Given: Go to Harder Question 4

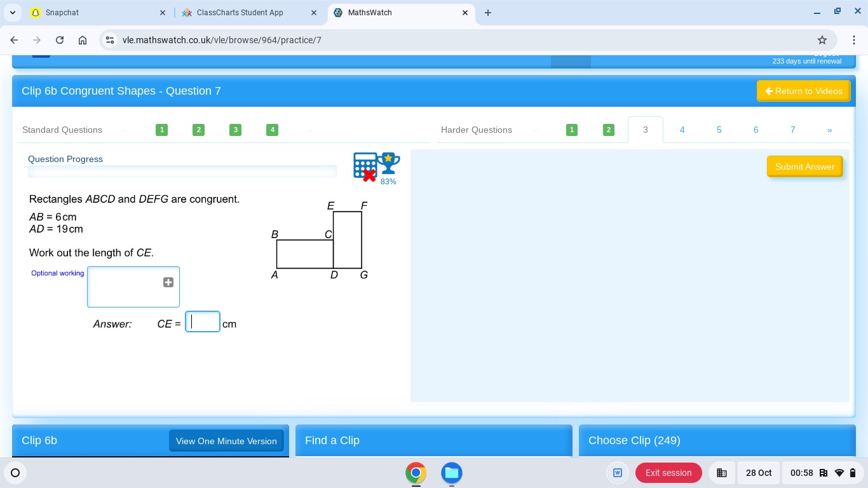Looking at the screenshot, I should 682,130.
